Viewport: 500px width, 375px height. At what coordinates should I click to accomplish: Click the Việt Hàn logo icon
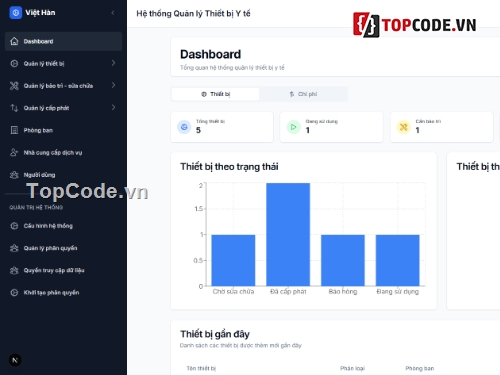point(15,13)
